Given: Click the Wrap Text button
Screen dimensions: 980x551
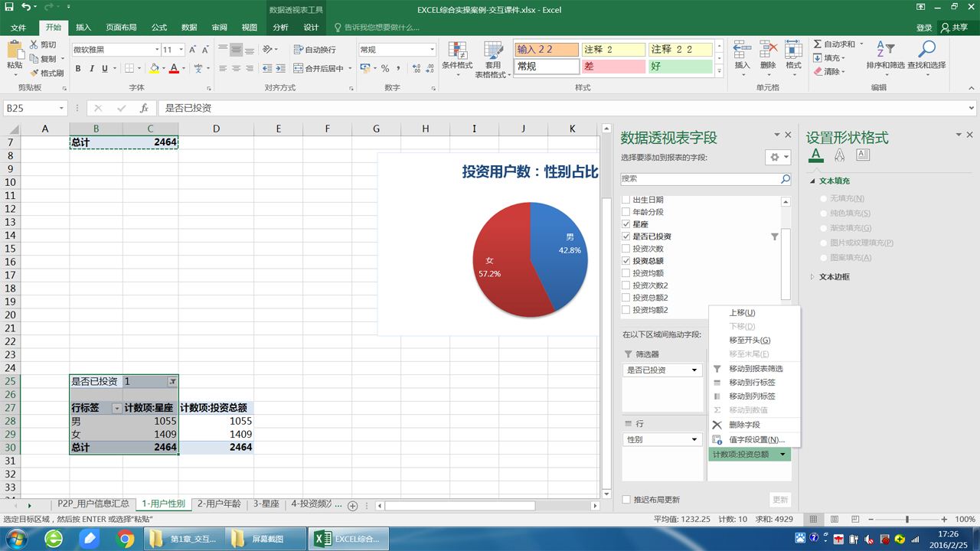Looking at the screenshot, I should point(315,50).
